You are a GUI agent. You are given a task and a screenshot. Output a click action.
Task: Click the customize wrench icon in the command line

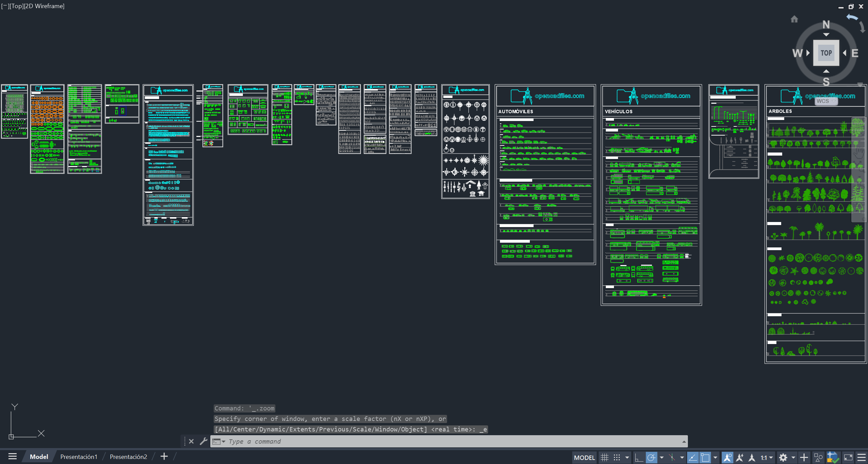pyautogui.click(x=204, y=441)
